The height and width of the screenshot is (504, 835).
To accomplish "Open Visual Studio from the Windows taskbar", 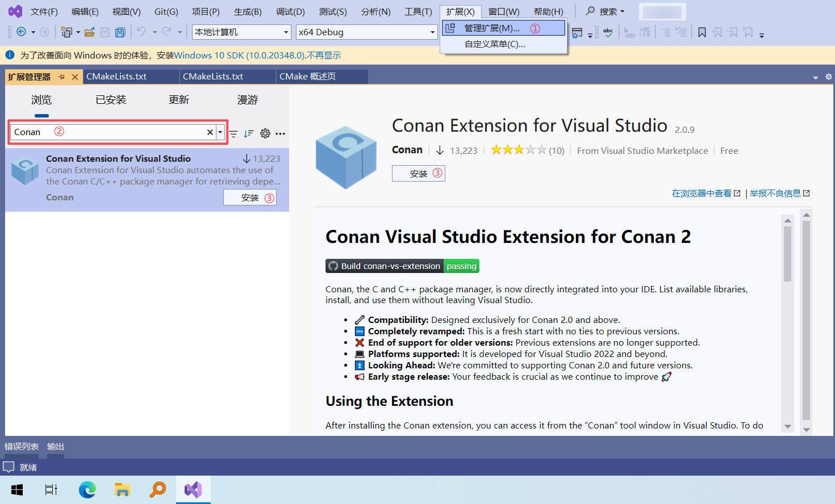I will pos(193,489).
